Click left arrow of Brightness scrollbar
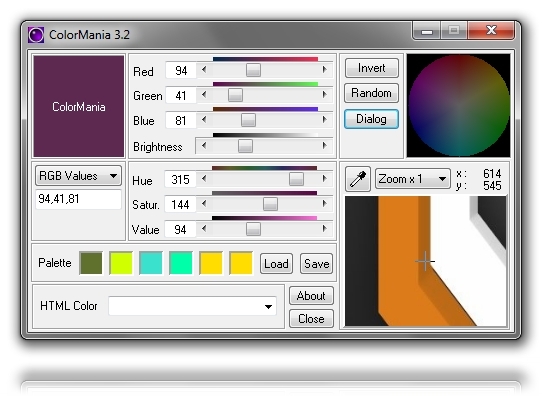542x396 pixels. [204, 146]
